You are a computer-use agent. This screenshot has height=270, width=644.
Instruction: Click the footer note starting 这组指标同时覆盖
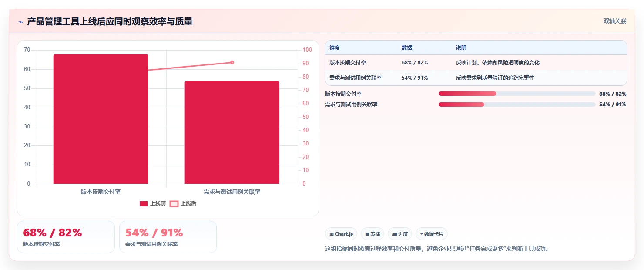pos(437,249)
